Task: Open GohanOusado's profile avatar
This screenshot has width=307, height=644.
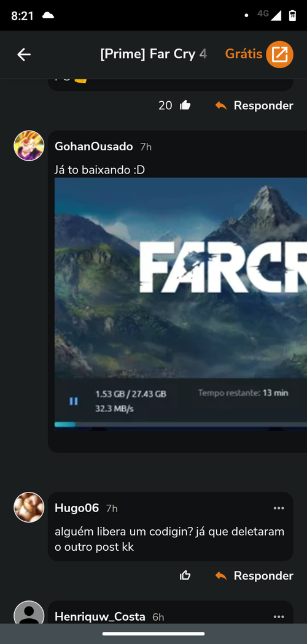Action: point(29,146)
